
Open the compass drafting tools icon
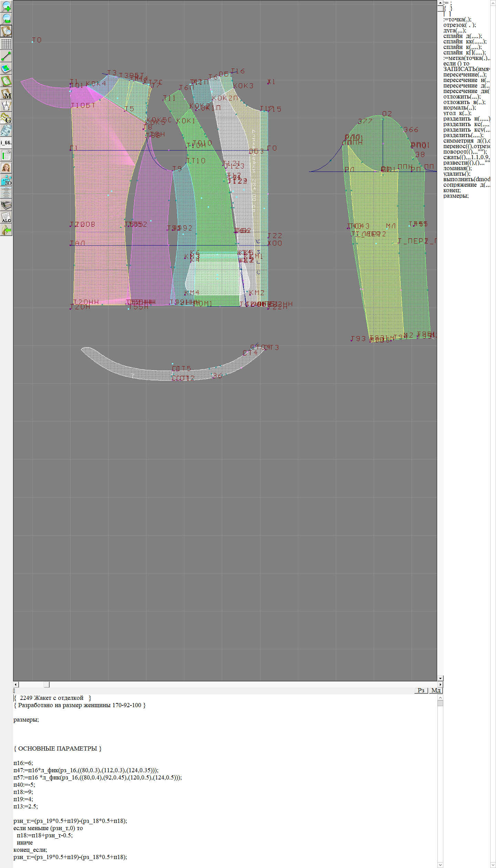[6, 106]
